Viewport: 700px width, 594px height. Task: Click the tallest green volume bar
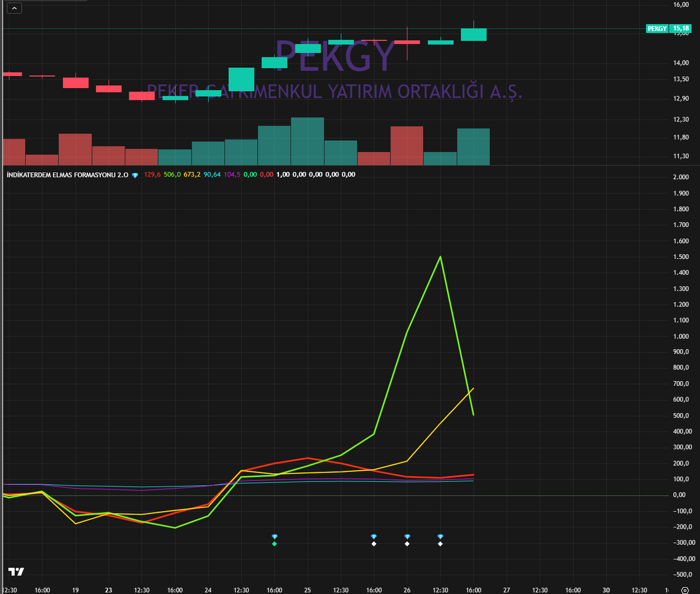(x=308, y=141)
